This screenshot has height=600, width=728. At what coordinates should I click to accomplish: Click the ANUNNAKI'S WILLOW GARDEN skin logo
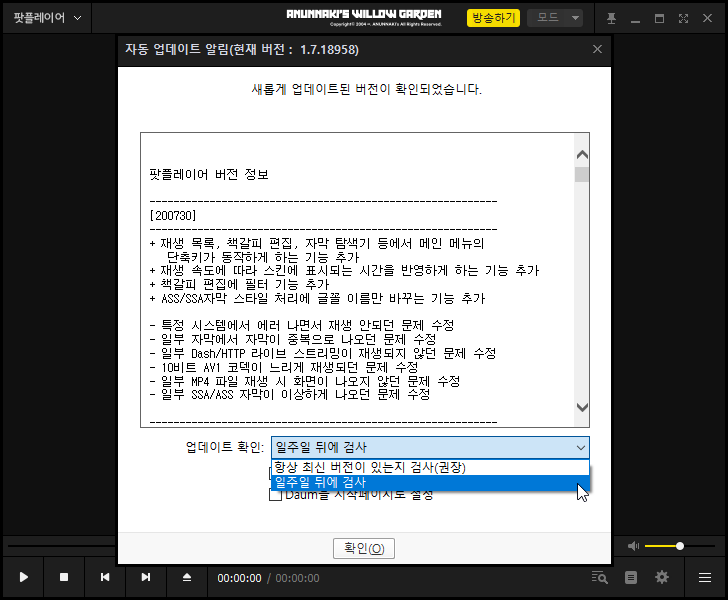coord(364,17)
